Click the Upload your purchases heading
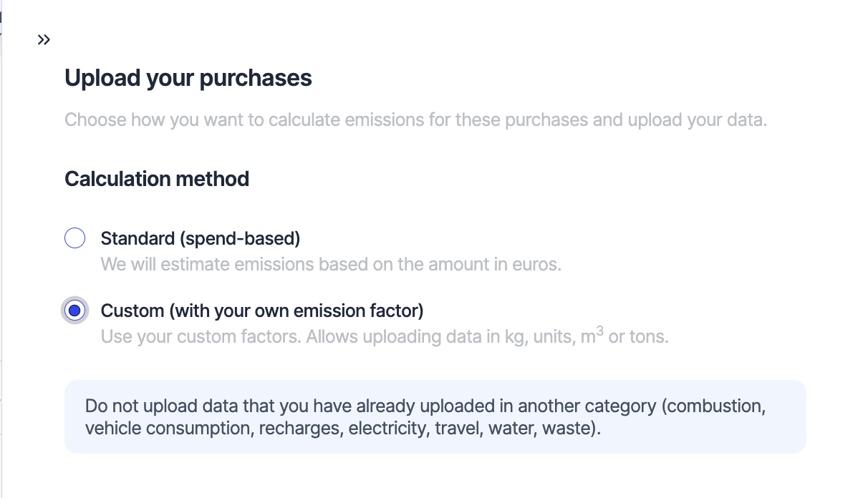Screen dimensions: 868x498 coord(188,77)
